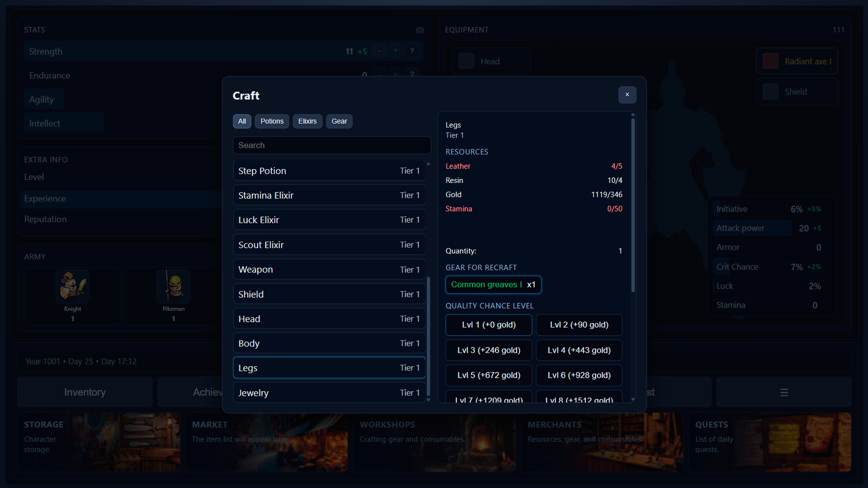Select the Jewelry Tier 1 recipe
The height and width of the screenshot is (488, 868).
coord(329,392)
